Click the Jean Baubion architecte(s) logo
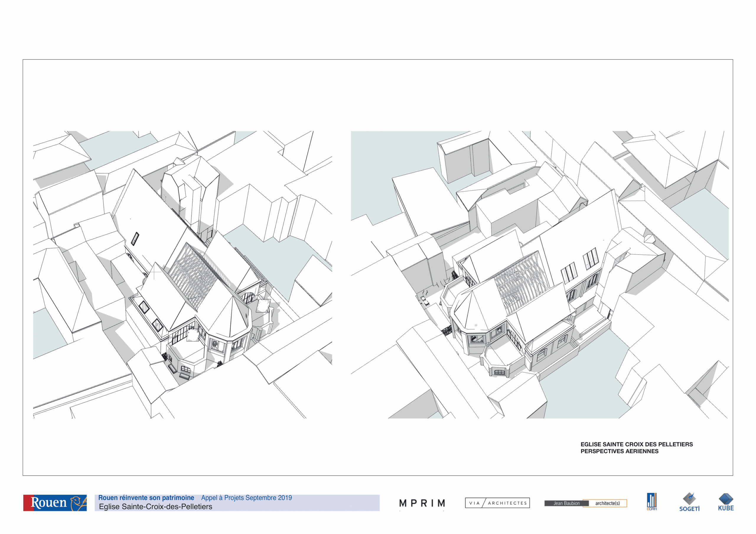This screenshot has height=534, width=756. coord(585,503)
